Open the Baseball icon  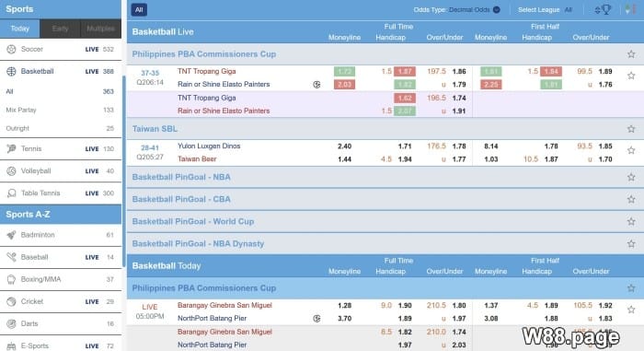point(11,257)
